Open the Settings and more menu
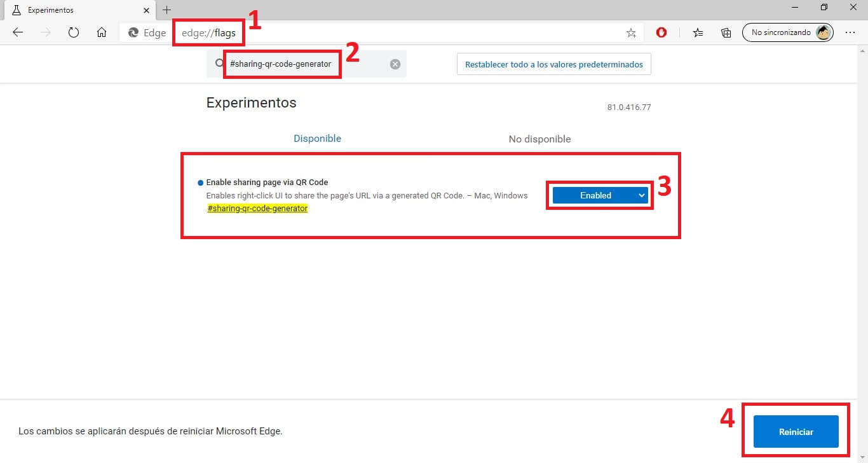 point(850,32)
